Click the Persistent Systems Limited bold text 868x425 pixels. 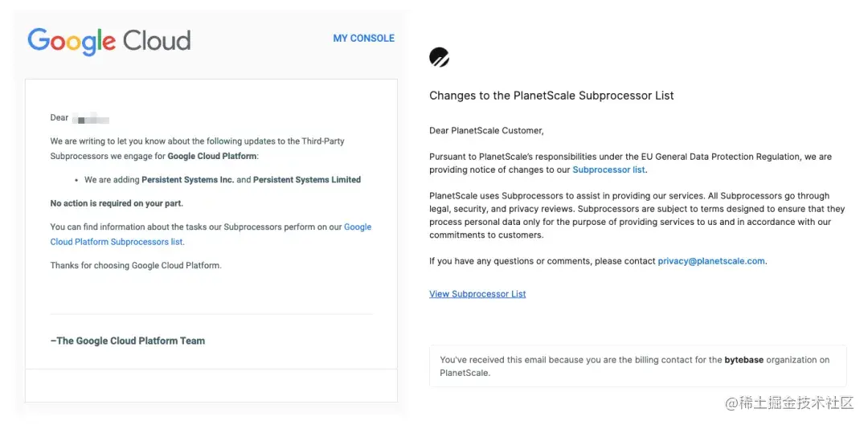pos(307,180)
